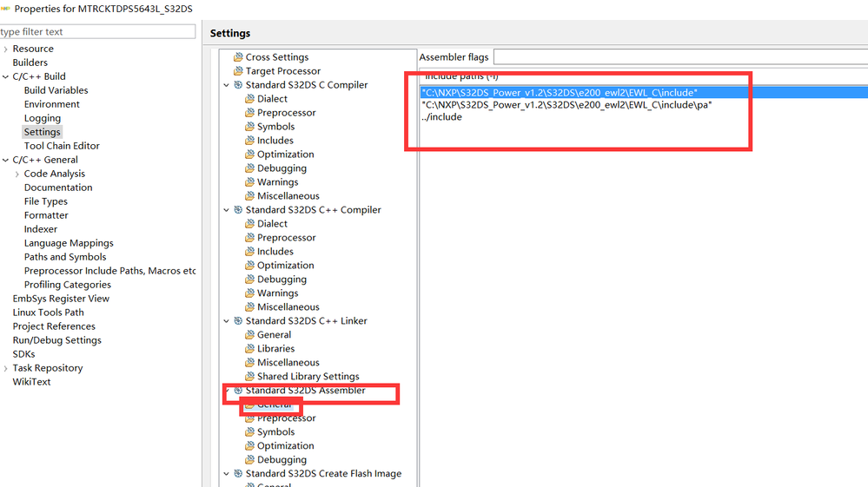The width and height of the screenshot is (868, 487).
Task: Open the Indexer page
Action: (41, 229)
